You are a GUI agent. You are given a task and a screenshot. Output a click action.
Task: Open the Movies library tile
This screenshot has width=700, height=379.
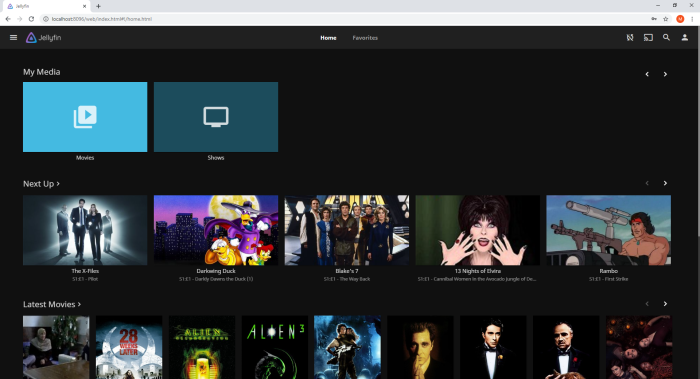[85, 117]
